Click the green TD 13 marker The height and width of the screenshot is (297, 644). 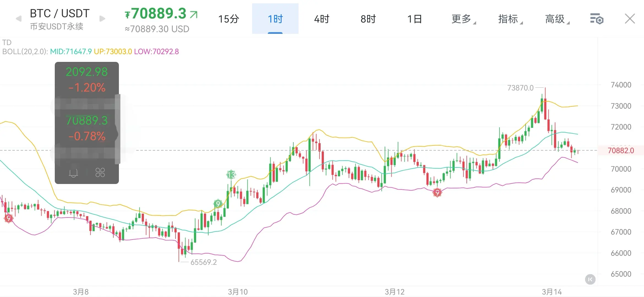[x=231, y=175]
